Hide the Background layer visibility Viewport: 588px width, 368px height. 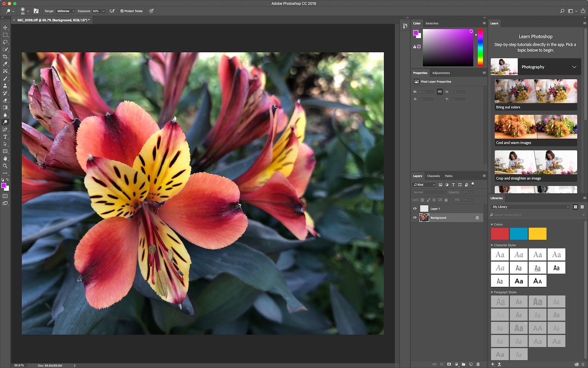tap(415, 218)
